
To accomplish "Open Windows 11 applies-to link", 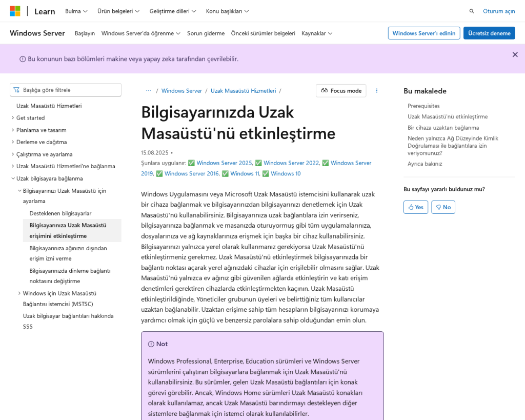I will point(245,173).
